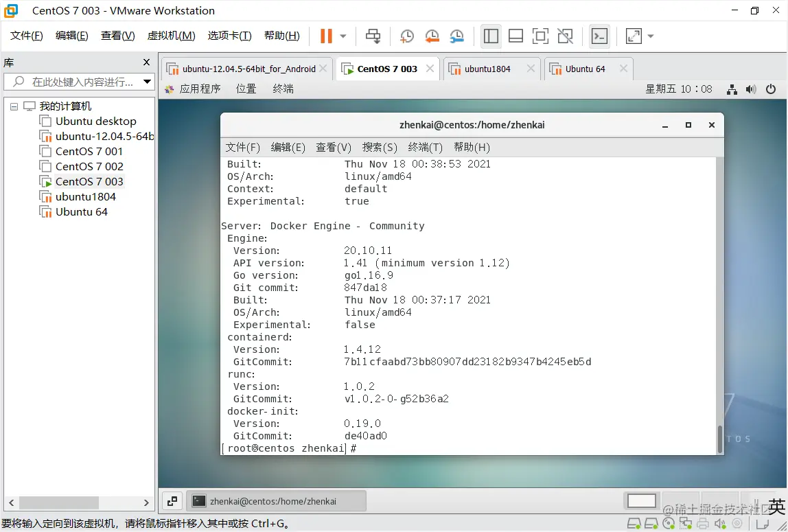Image resolution: width=788 pixels, height=532 pixels.
Task: Open the terminal's 搜索(S) menu
Action: pyautogui.click(x=380, y=147)
